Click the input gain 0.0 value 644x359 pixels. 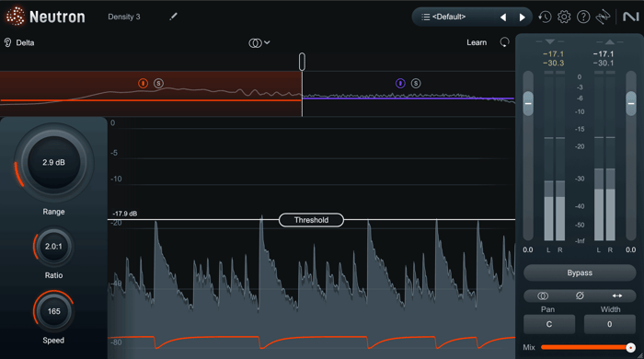[x=528, y=249]
